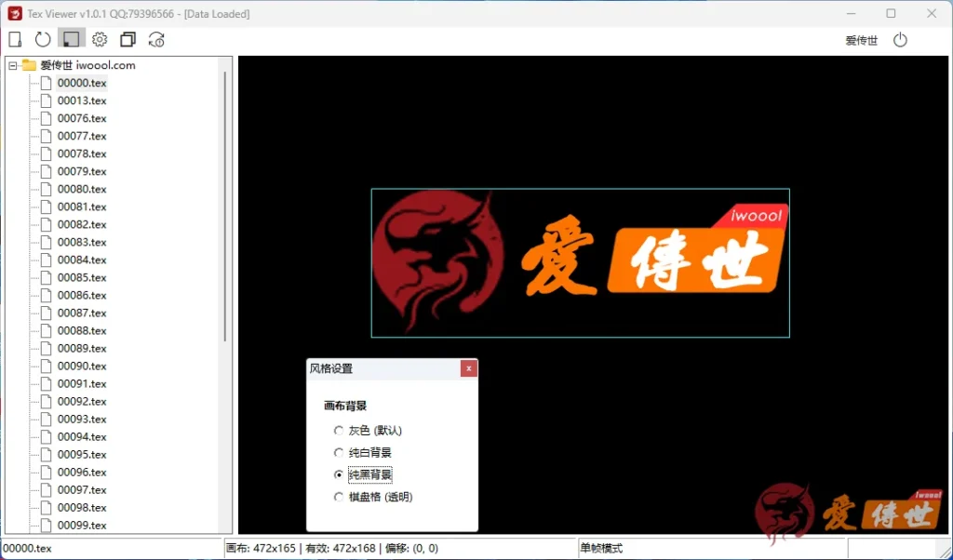
Task: Select 00077.tex in the file tree
Action: (82, 136)
